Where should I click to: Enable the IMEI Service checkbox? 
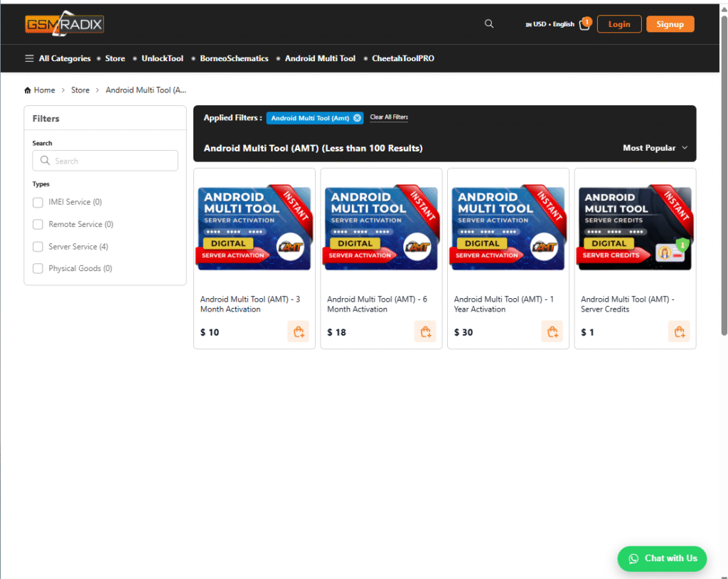(x=38, y=202)
